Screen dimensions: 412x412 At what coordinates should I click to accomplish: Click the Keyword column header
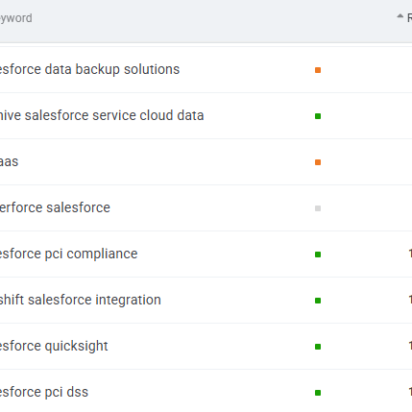point(16,18)
